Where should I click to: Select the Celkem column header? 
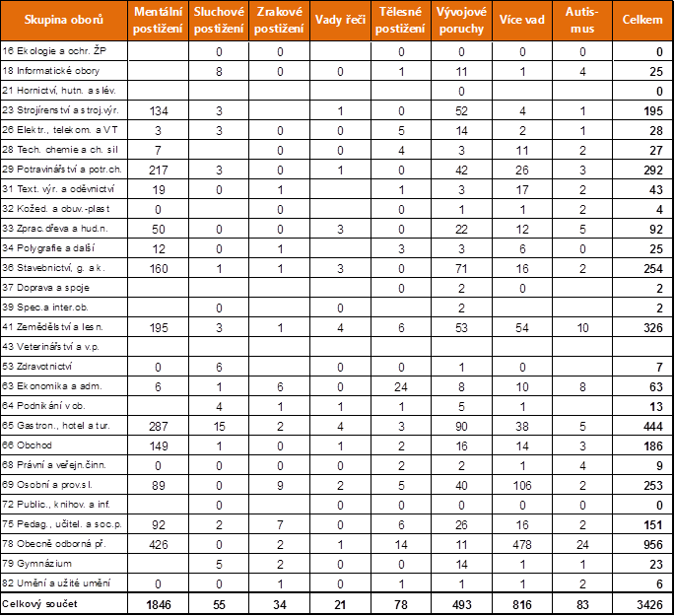coord(642,21)
